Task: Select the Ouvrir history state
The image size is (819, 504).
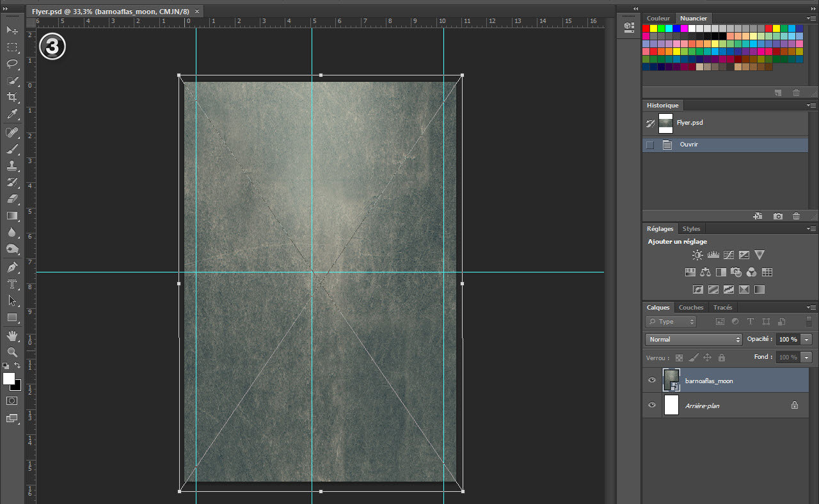Action: [688, 145]
